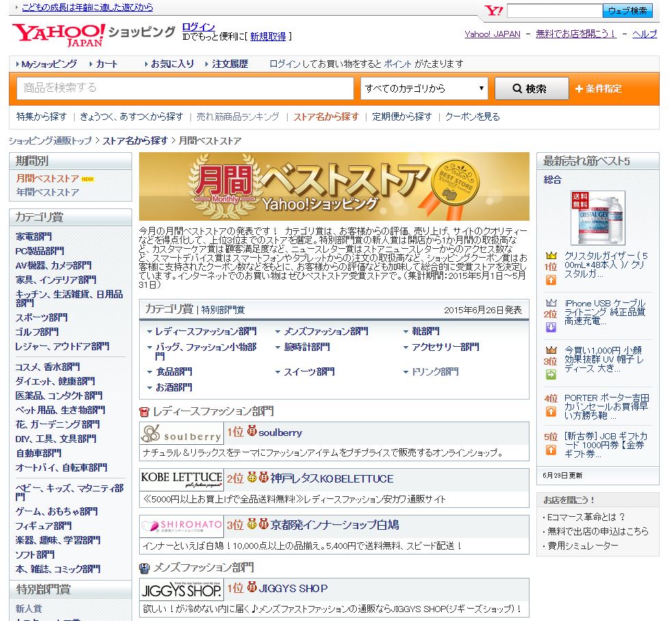Jump to ドリンク部門 anchor link

[x=435, y=372]
